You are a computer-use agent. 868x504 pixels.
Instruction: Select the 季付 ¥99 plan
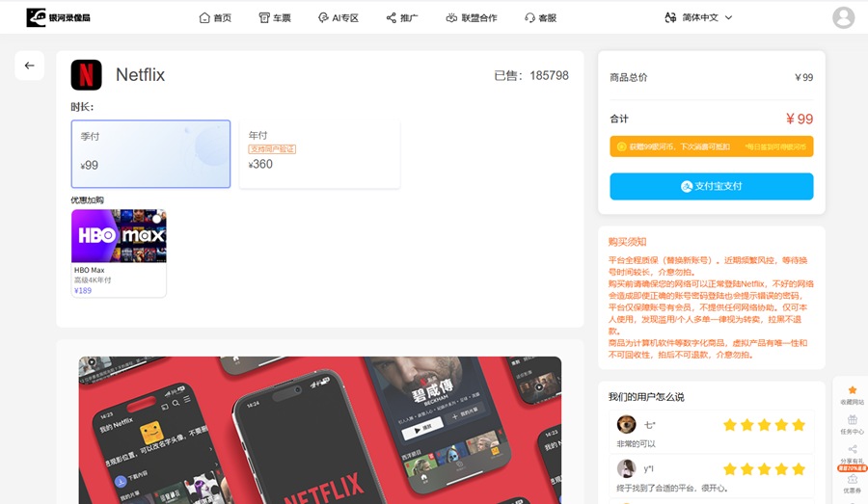[x=150, y=154]
